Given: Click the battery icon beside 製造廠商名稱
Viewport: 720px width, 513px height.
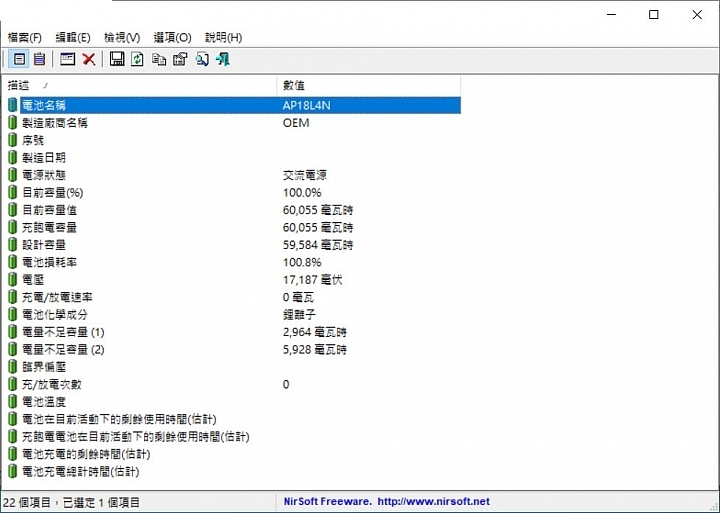Looking at the screenshot, I should coord(13,123).
